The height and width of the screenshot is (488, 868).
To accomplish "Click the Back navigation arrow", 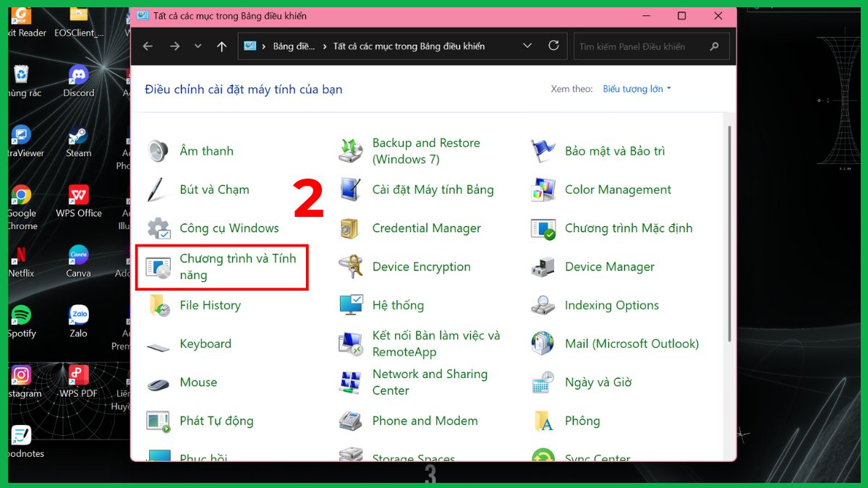I will click(x=148, y=45).
